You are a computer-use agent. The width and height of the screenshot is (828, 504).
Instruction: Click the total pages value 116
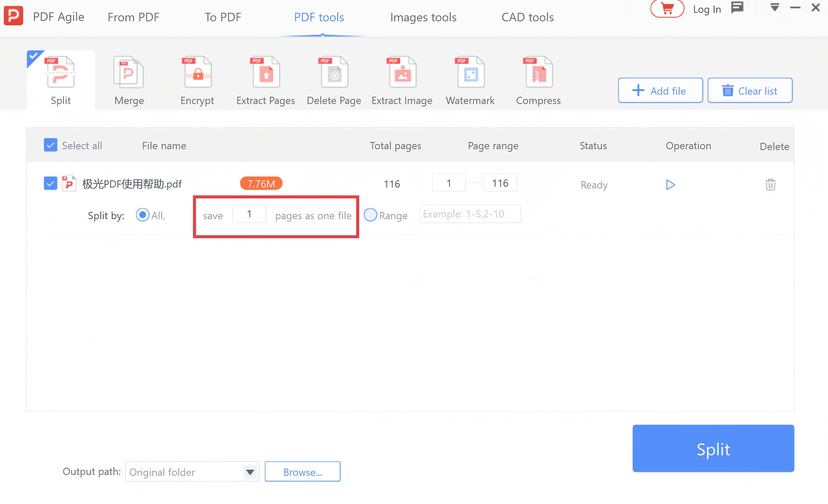[392, 184]
